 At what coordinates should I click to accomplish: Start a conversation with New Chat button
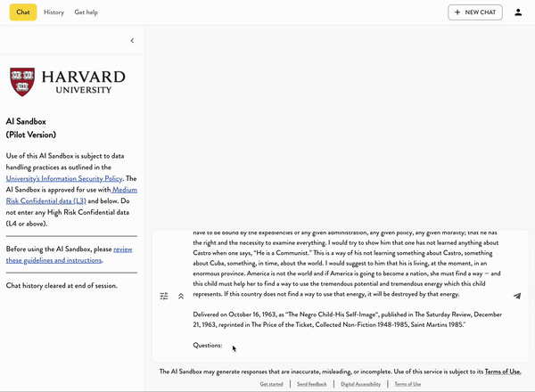[x=475, y=12]
